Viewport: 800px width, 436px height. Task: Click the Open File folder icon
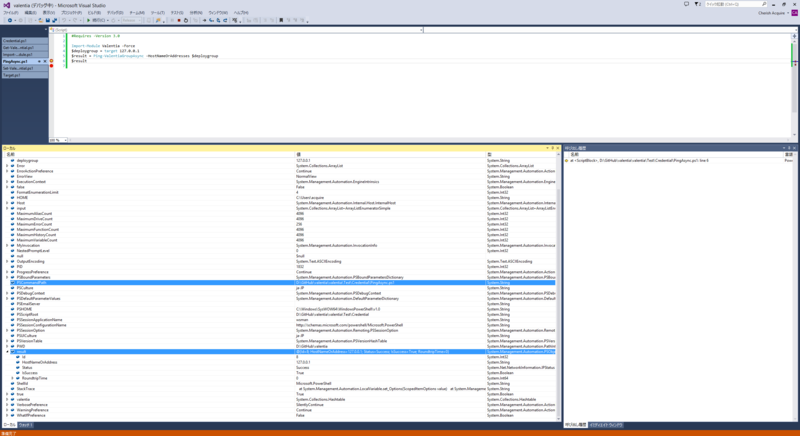[x=41, y=20]
